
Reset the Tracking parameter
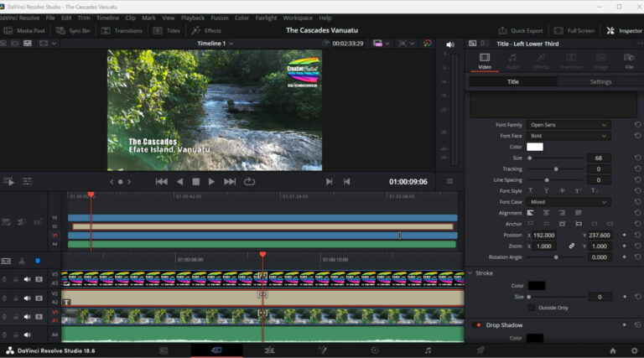[x=637, y=169]
